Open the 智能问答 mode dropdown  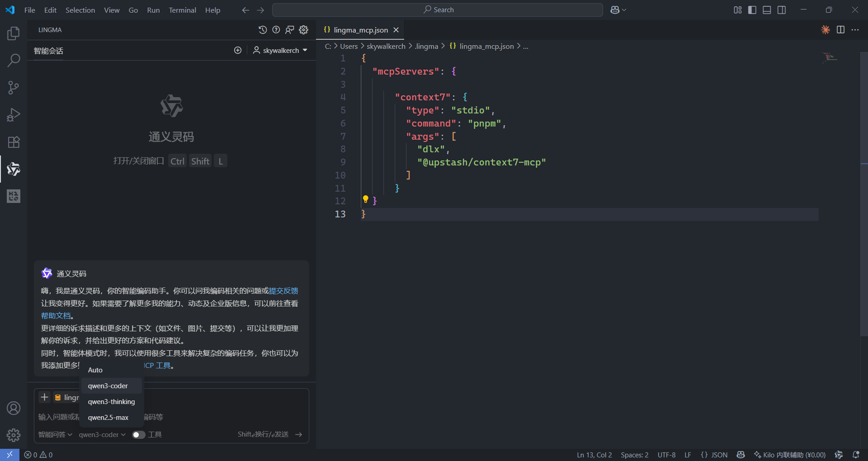55,434
